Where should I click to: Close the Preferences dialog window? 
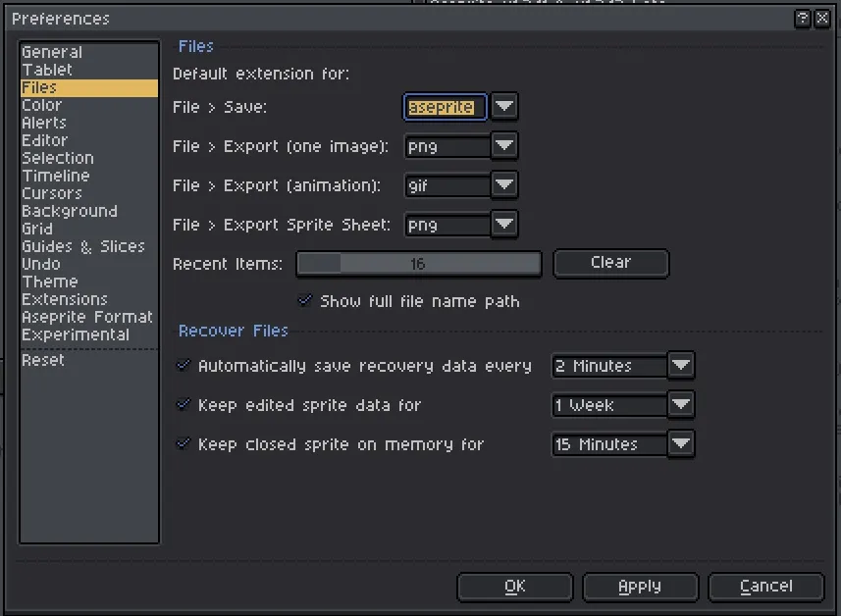tap(820, 19)
